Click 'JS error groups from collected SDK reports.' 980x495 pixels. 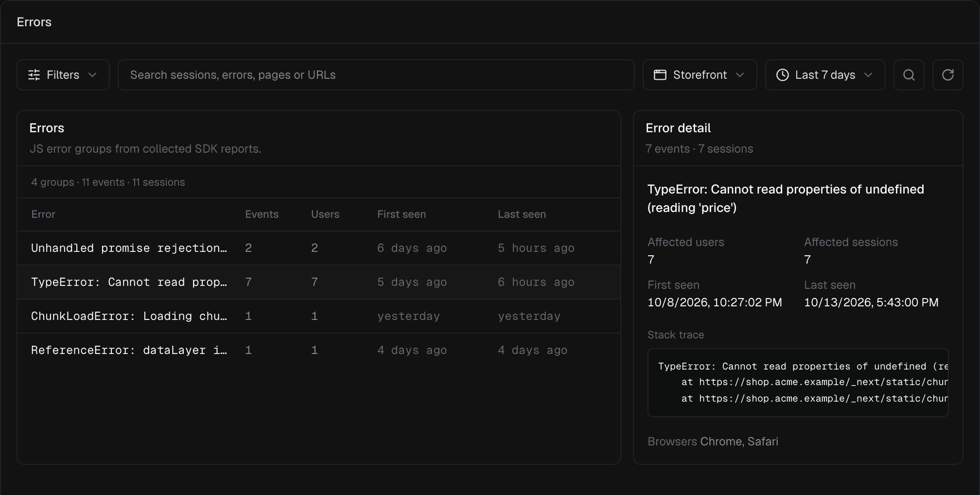145,149
